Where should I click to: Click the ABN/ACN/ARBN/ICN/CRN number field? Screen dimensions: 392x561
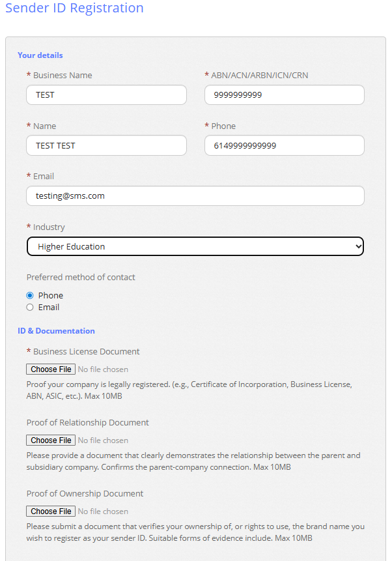tap(284, 95)
